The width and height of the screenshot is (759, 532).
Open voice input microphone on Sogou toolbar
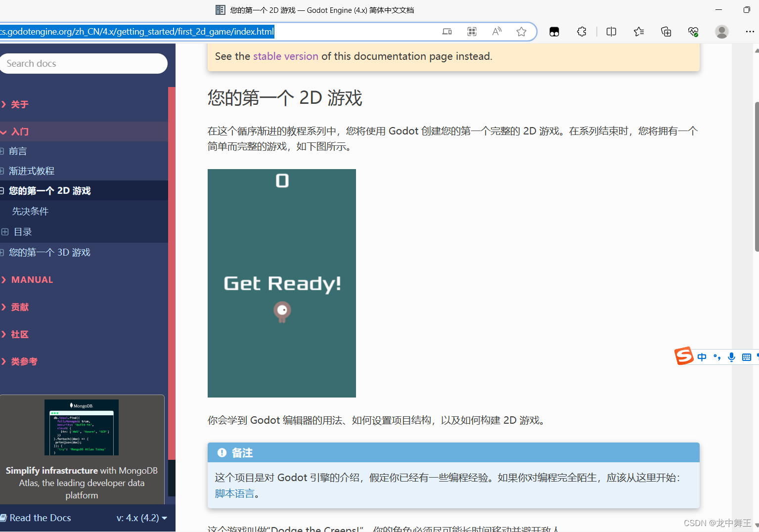[x=731, y=356]
